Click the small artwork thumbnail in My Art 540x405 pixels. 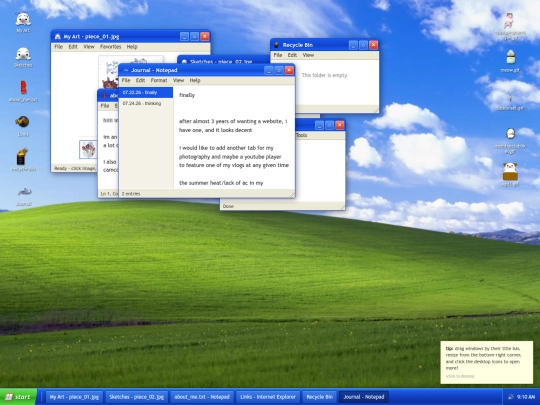tap(88, 149)
